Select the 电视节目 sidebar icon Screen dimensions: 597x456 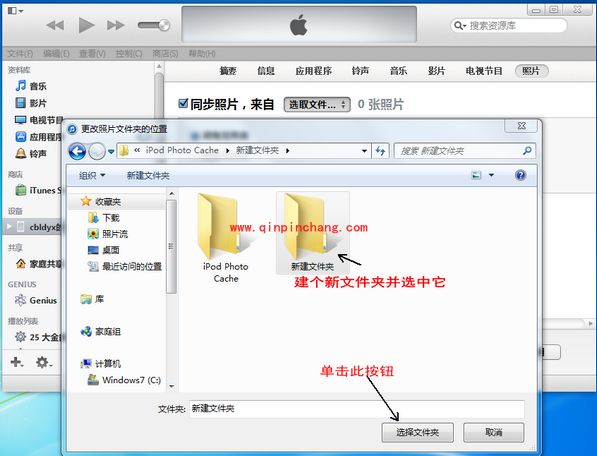click(20, 120)
